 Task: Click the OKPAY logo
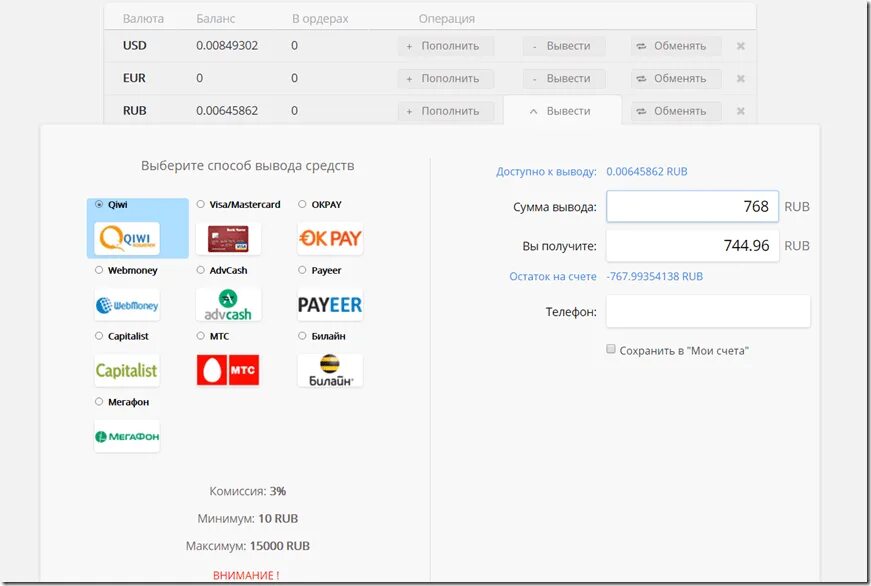pyautogui.click(x=330, y=238)
